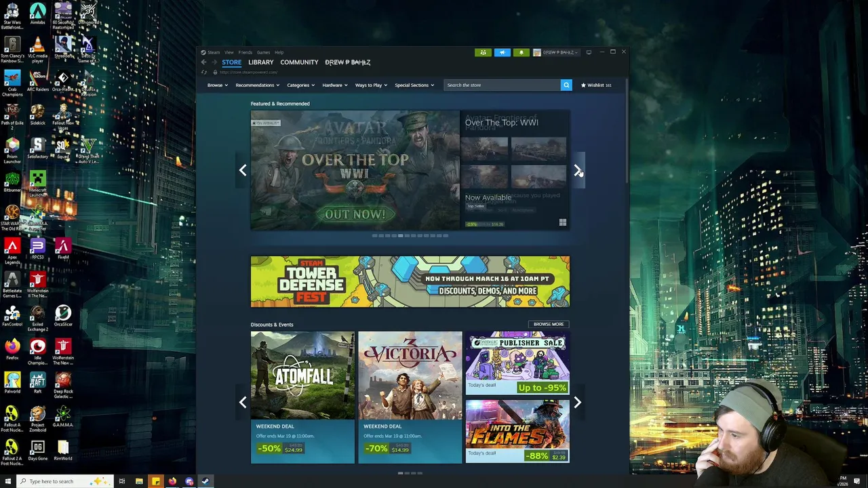Screen dimensions: 868x488
Task: Open the Help menu
Action: [x=279, y=52]
